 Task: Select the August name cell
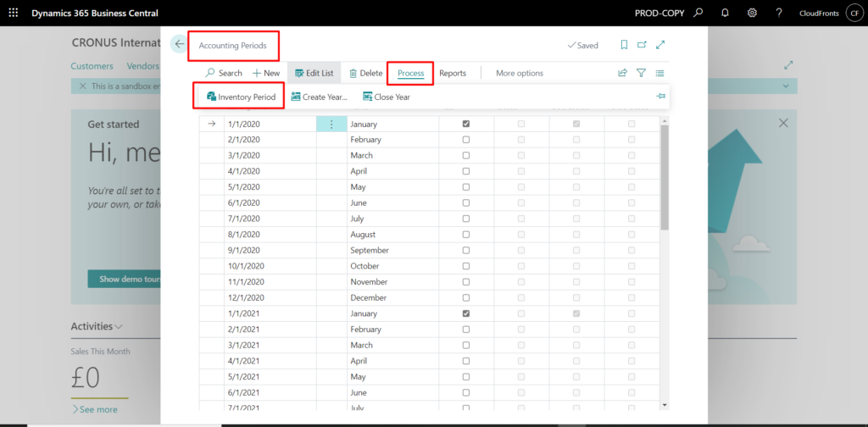pos(393,235)
